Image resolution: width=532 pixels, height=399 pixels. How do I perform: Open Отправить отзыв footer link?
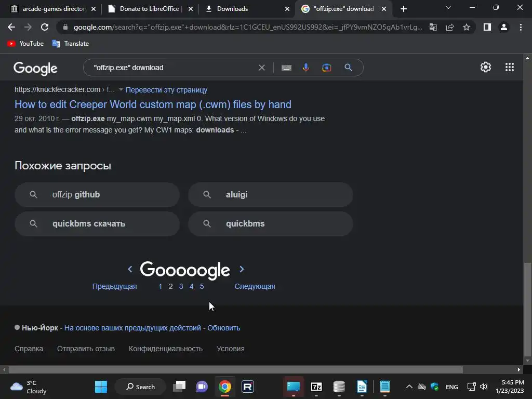pos(86,349)
